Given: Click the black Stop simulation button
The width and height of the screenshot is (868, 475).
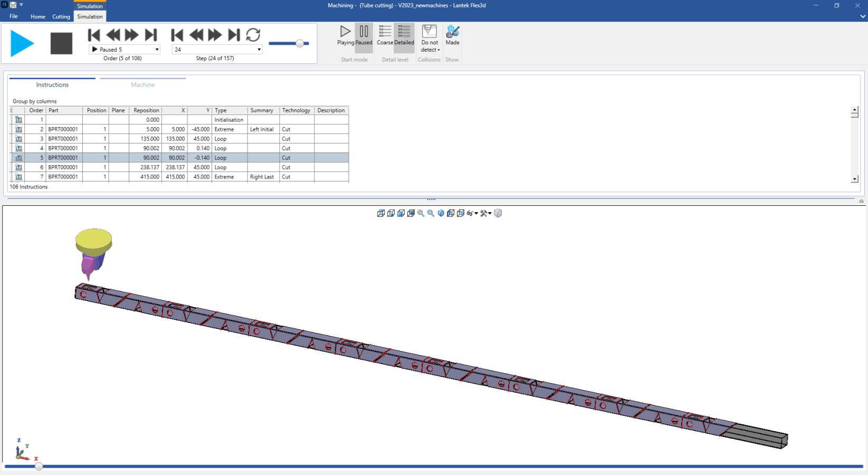Looking at the screenshot, I should tap(61, 43).
